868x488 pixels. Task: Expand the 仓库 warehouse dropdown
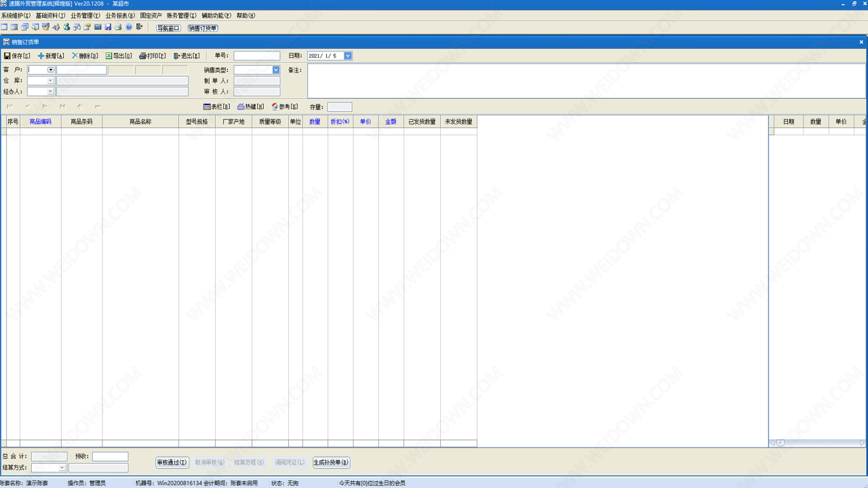point(50,81)
